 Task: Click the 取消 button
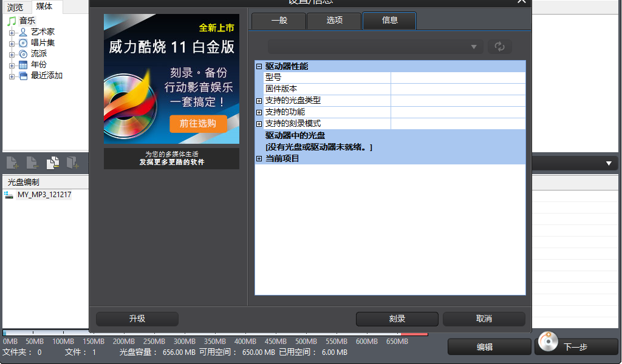(x=484, y=319)
